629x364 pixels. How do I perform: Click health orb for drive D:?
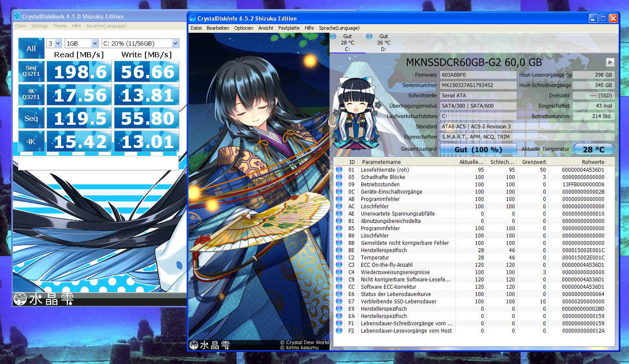tap(369, 36)
